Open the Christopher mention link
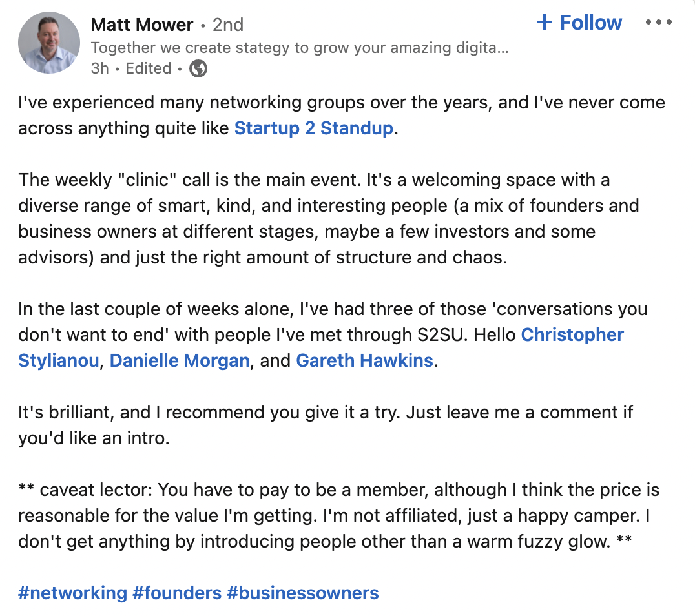The width and height of the screenshot is (695, 616). (x=572, y=335)
